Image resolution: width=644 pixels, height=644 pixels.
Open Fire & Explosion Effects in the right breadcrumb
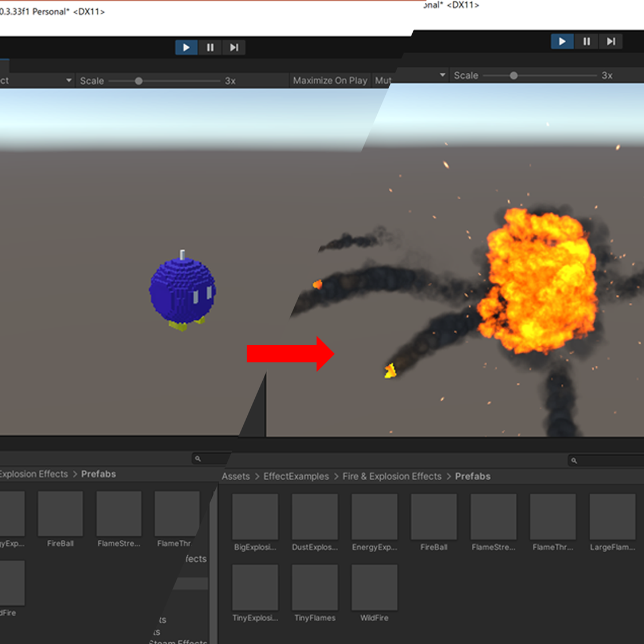[x=392, y=476]
